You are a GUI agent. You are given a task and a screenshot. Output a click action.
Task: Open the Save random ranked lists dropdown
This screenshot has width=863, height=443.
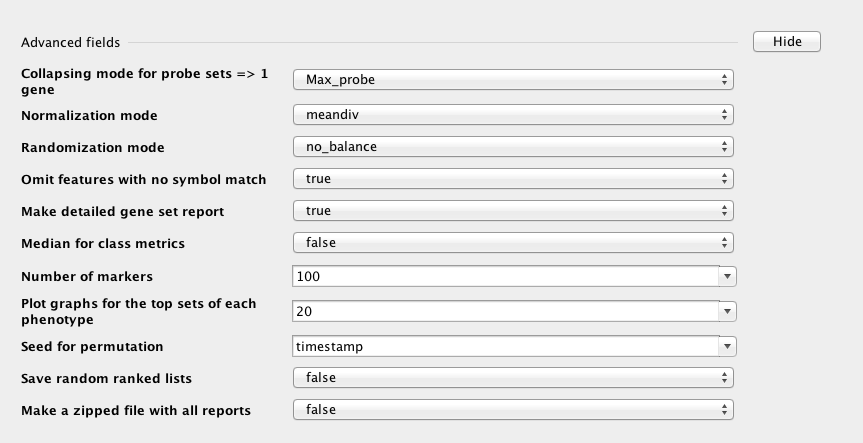[513, 378]
